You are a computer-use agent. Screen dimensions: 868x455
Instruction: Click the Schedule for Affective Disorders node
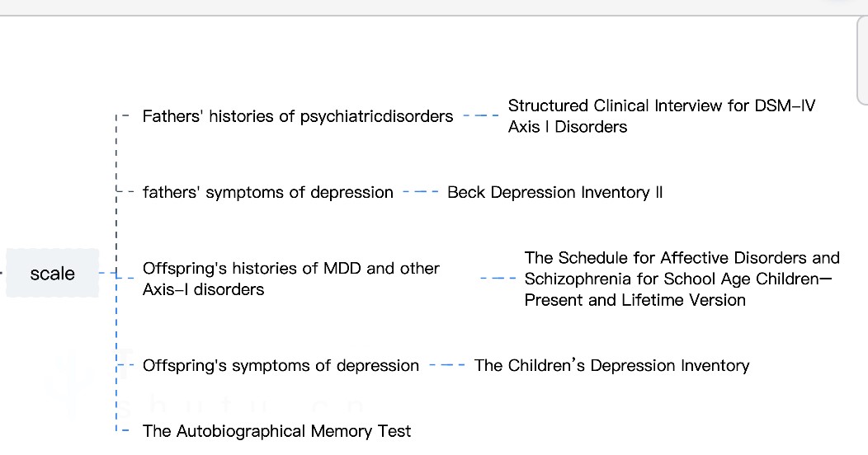pos(682,279)
